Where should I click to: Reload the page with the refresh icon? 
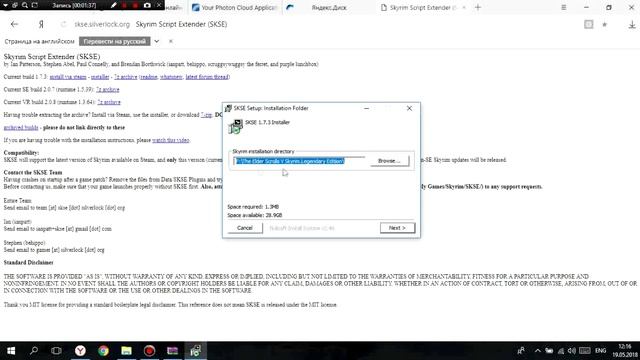tap(63, 24)
